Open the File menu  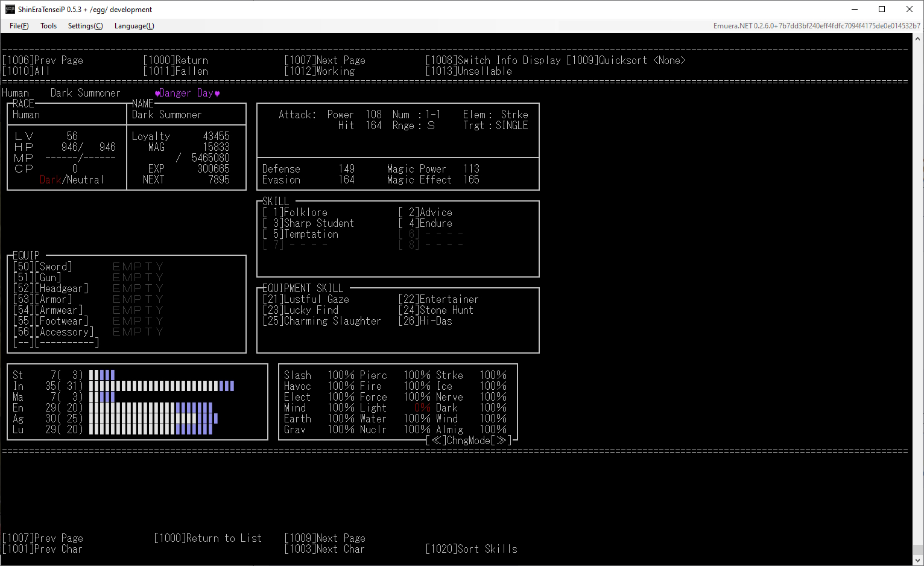coord(19,26)
